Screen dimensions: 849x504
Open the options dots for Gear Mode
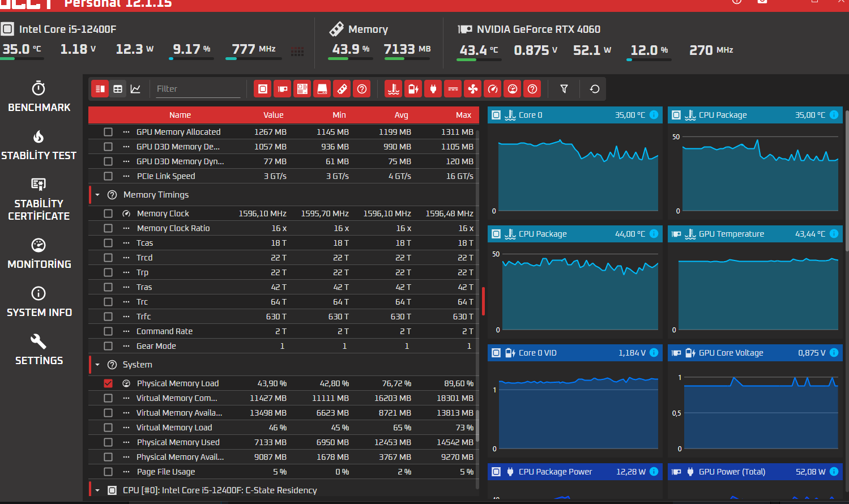pos(126,346)
